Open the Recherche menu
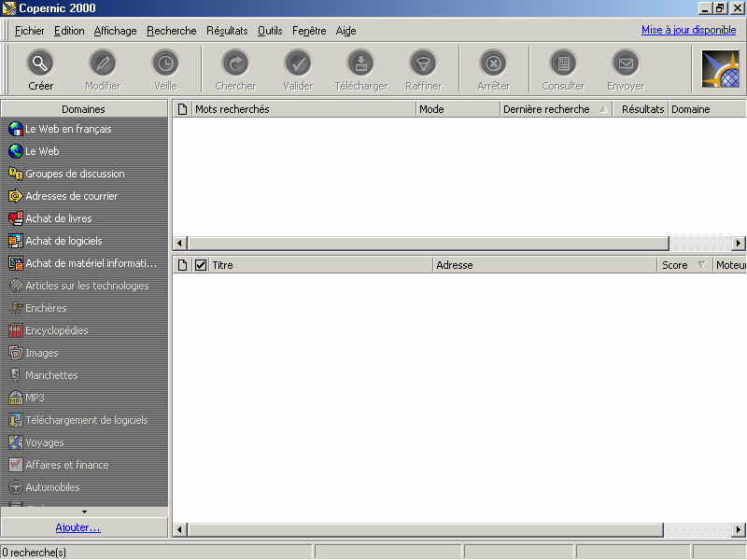This screenshot has height=560, width=747. 172,31
